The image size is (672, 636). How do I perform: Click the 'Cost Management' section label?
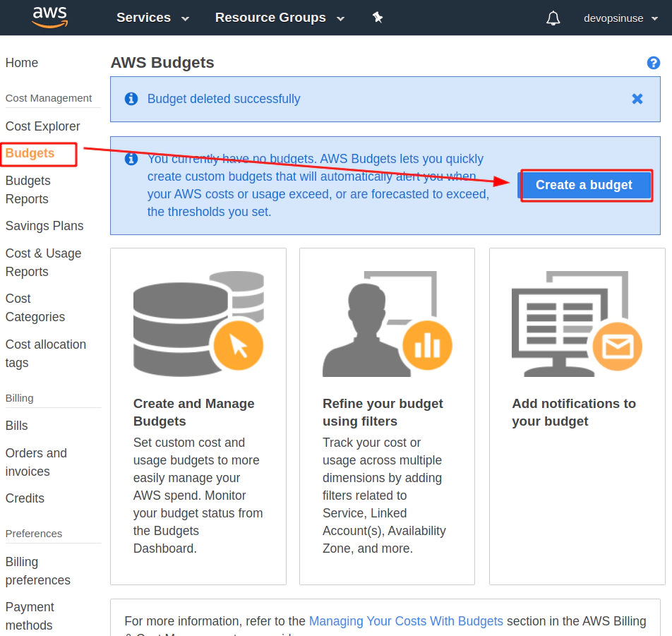point(49,98)
